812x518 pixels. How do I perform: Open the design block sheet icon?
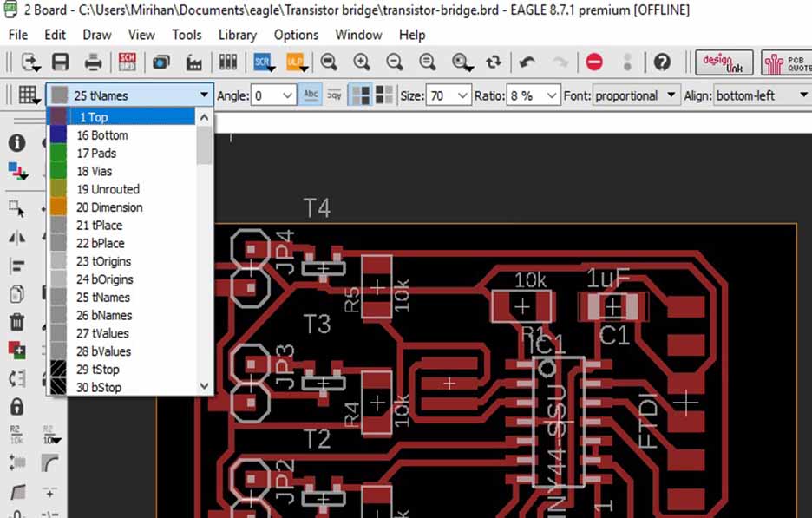click(161, 62)
